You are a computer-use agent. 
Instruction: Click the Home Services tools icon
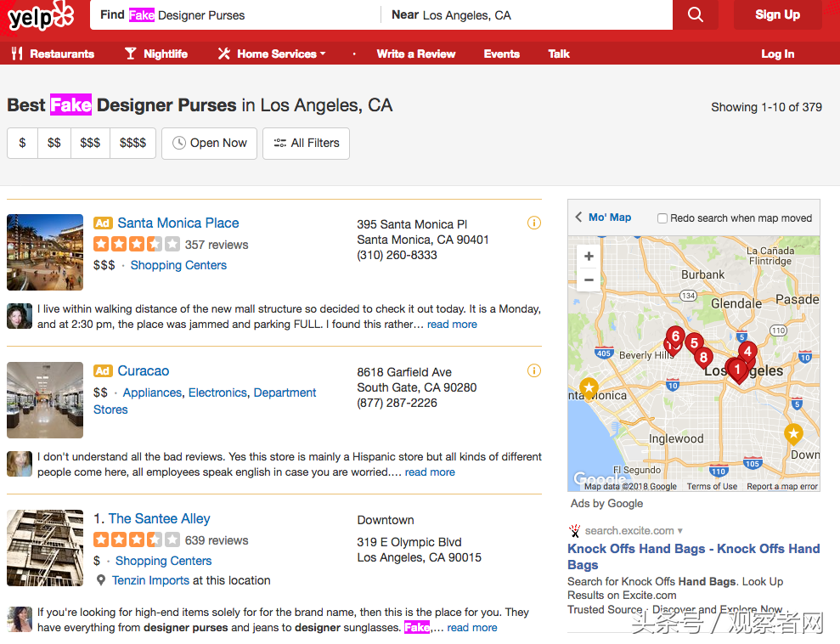pyautogui.click(x=224, y=54)
